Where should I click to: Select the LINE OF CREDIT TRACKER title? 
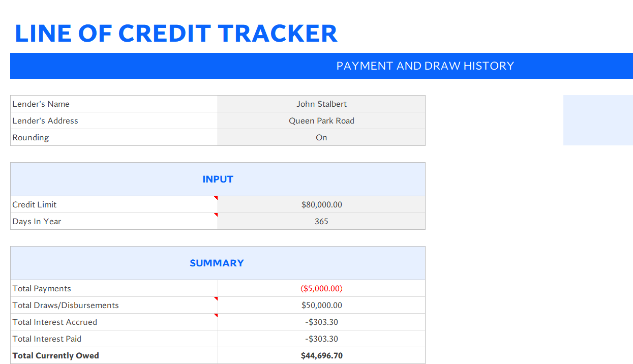(176, 34)
